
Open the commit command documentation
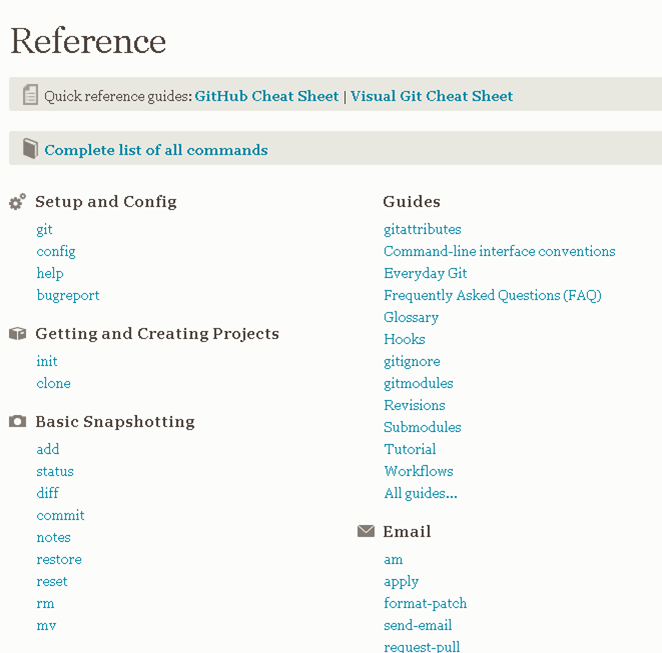pyautogui.click(x=60, y=515)
